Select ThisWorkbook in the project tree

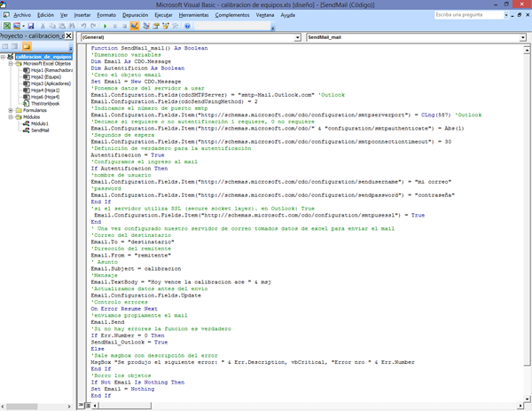coord(45,103)
